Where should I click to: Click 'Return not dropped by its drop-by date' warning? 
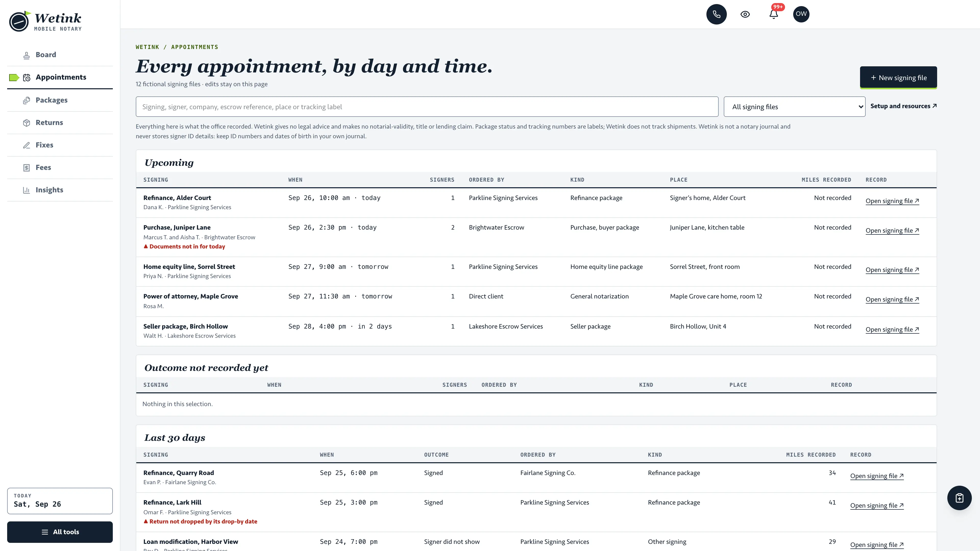200,521
